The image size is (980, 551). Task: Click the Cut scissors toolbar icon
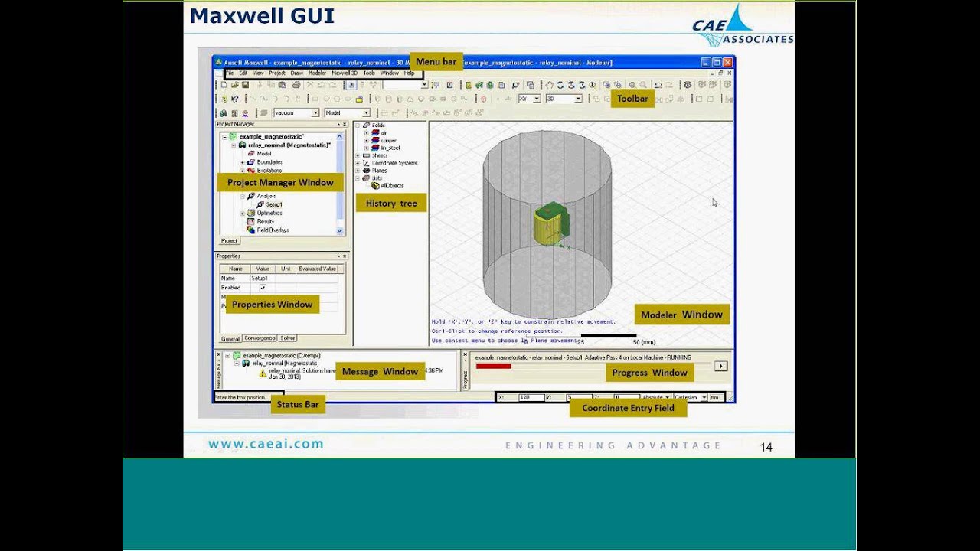[x=260, y=85]
